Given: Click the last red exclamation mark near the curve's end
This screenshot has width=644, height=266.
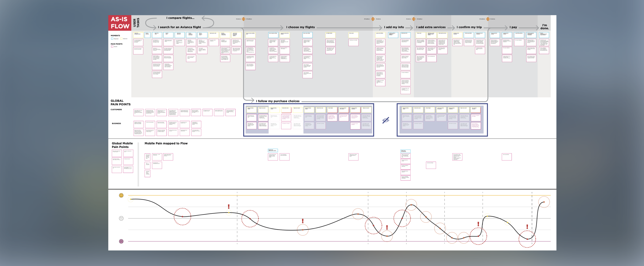Looking at the screenshot, I should click(x=527, y=226).
